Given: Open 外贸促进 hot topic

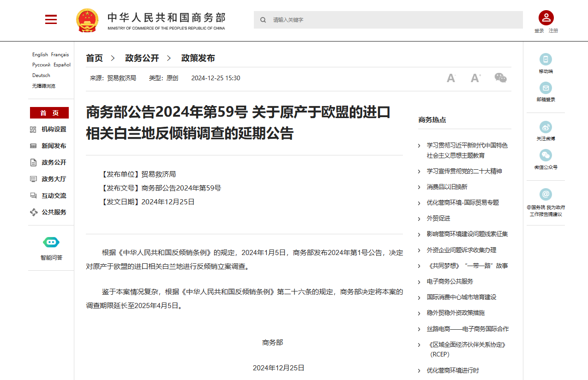Looking at the screenshot, I should pos(438,218).
